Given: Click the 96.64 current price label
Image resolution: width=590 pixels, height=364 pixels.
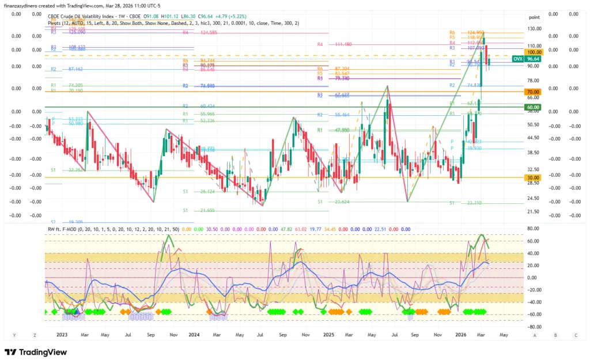Looking at the screenshot, I should [x=534, y=59].
